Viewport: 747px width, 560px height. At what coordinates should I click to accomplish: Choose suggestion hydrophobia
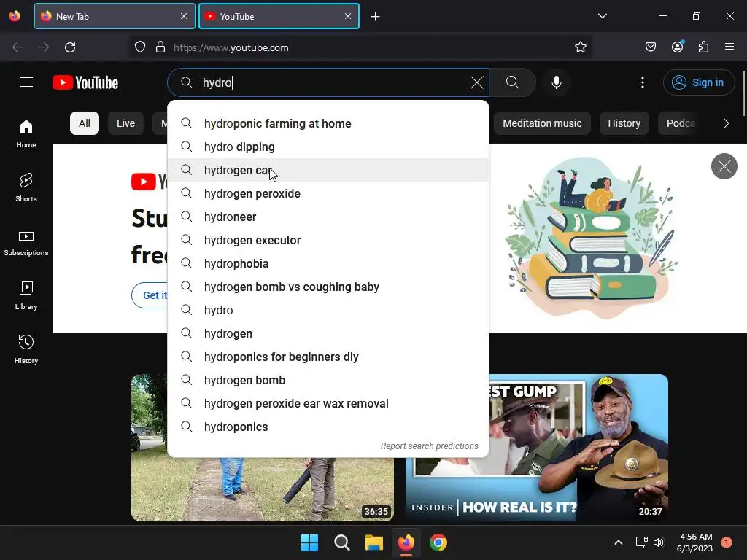click(x=328, y=263)
